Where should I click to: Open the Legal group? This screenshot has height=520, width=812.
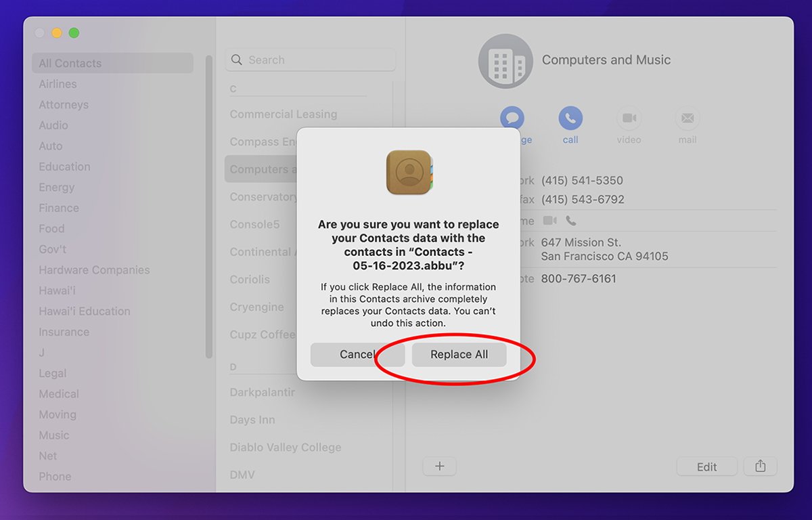point(53,373)
